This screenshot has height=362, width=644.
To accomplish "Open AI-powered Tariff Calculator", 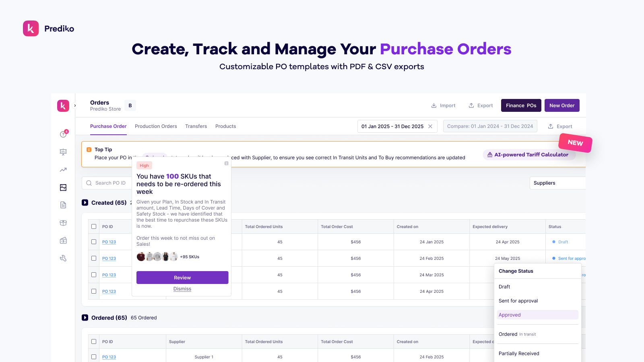I will coord(529,154).
